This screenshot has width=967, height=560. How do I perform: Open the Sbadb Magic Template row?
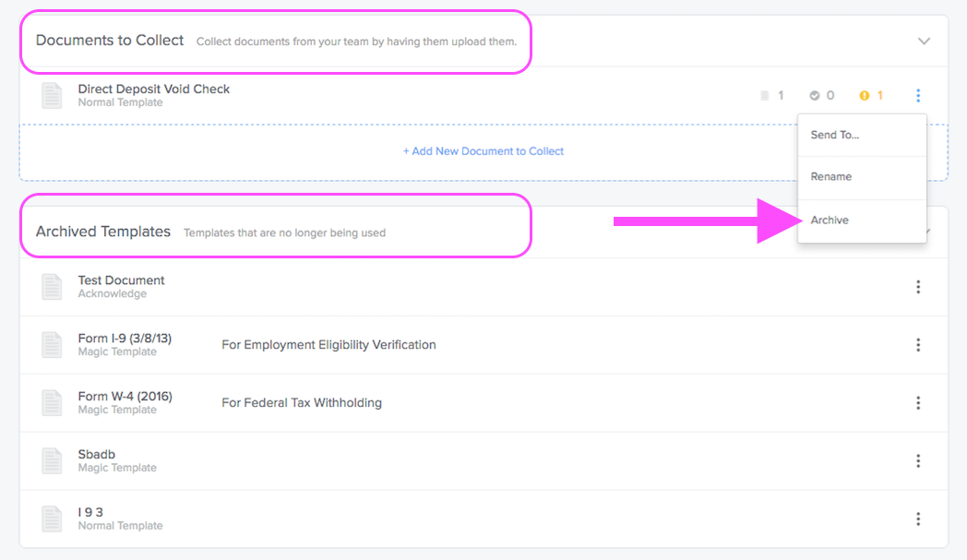tap(483, 460)
